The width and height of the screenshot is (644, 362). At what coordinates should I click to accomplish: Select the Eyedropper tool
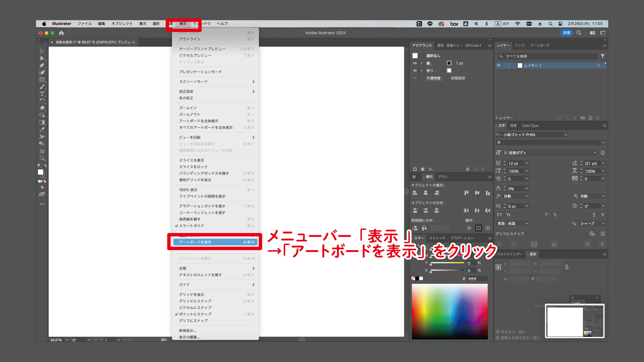42,130
